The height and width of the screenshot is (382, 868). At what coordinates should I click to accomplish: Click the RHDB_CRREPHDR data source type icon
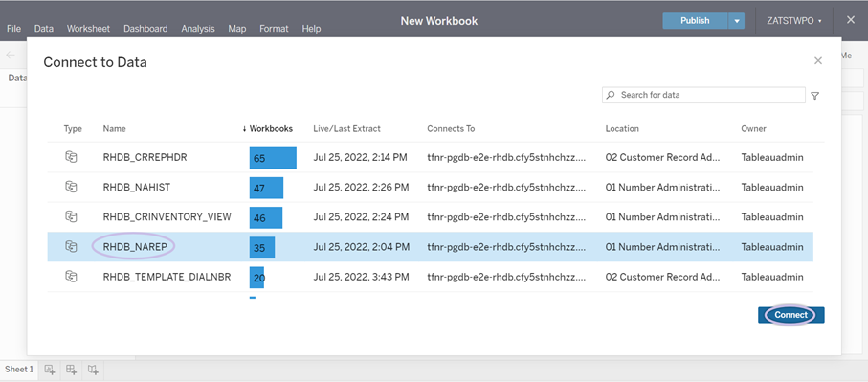click(x=71, y=157)
